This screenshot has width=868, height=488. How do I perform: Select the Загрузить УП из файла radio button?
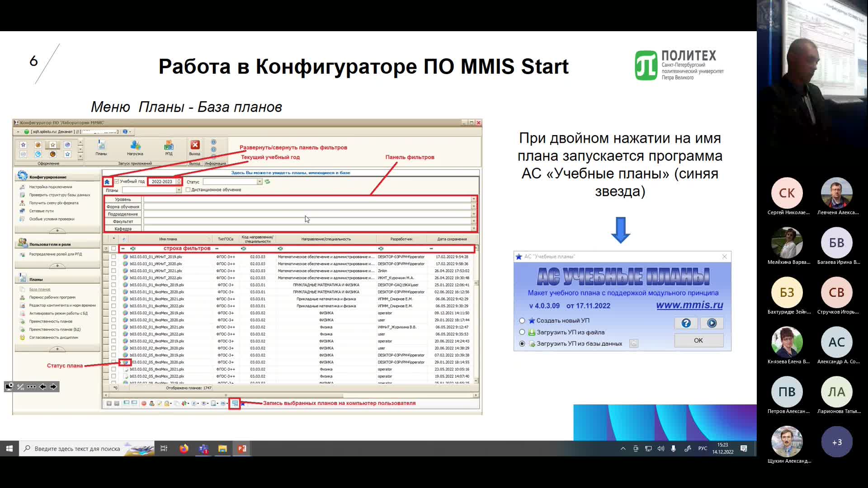coord(522,332)
